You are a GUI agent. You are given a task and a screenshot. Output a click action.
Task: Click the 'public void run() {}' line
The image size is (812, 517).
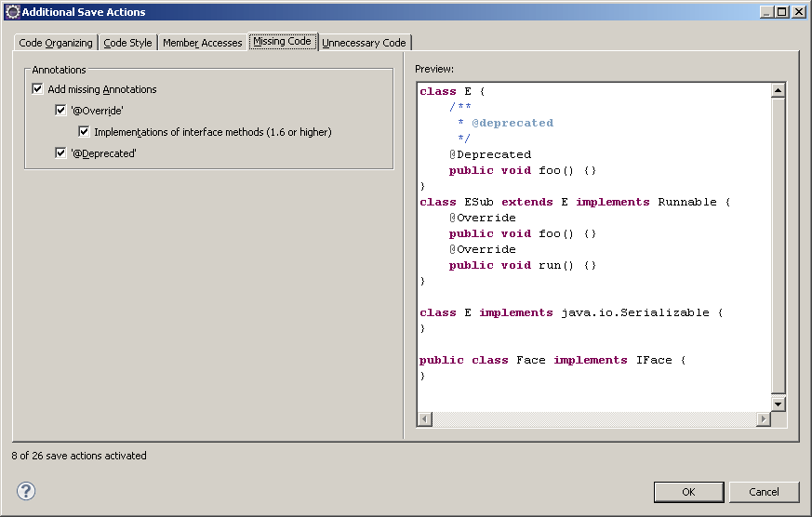click(x=523, y=265)
